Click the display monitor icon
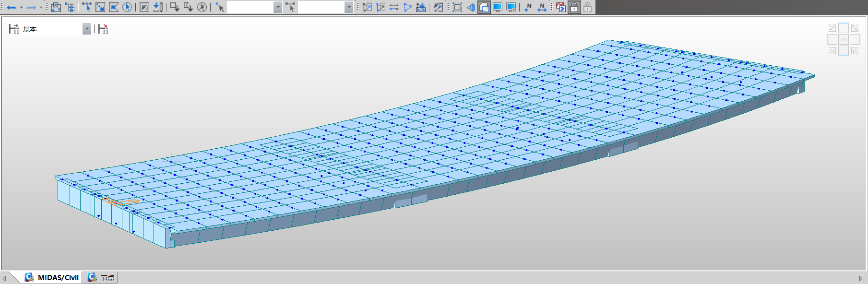 (x=498, y=7)
